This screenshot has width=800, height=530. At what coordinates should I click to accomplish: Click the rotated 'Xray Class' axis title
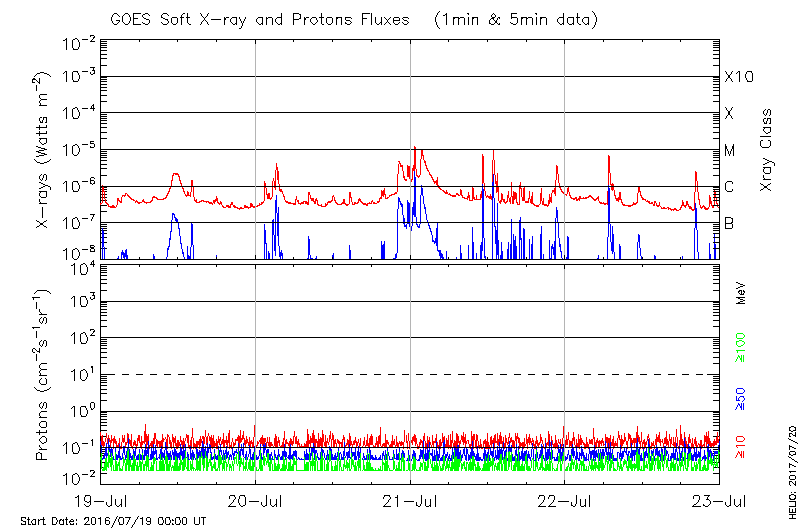767,151
